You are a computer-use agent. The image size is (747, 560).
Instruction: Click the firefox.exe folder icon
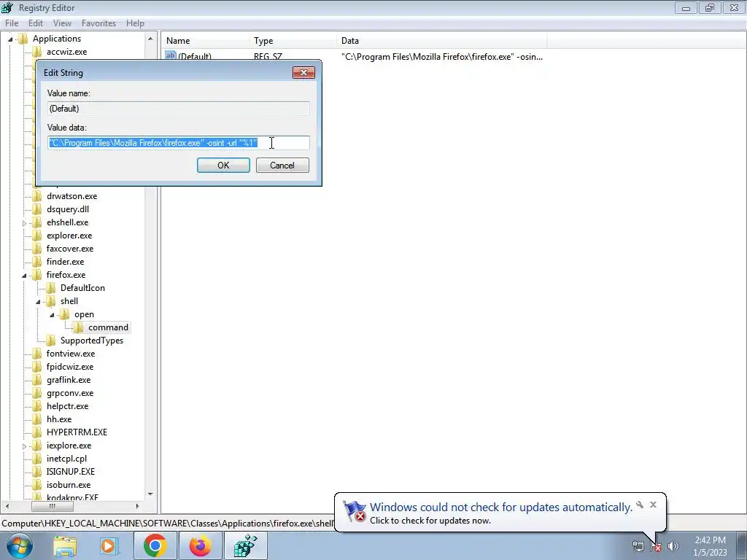pos(36,275)
